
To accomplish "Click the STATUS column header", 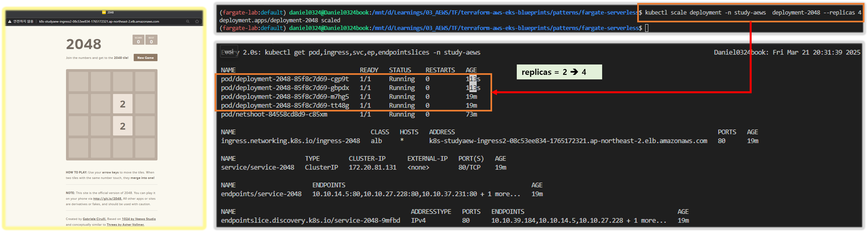I will (400, 70).
